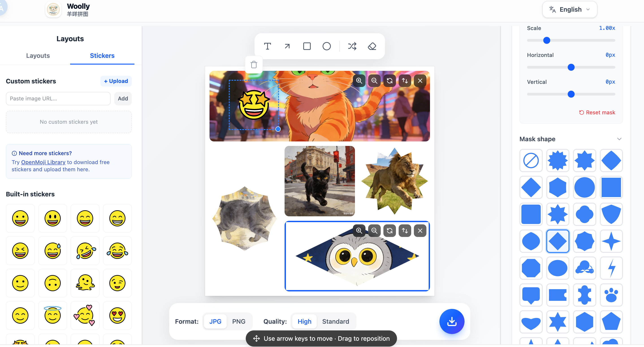Switch to the Layouts tab
The image size is (644, 347).
click(x=38, y=56)
